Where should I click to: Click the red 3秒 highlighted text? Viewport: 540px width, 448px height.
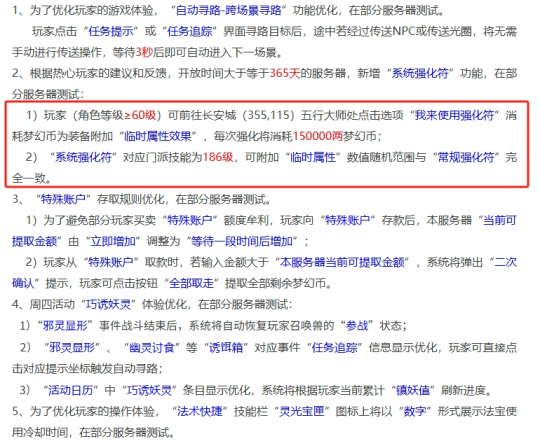pos(144,52)
